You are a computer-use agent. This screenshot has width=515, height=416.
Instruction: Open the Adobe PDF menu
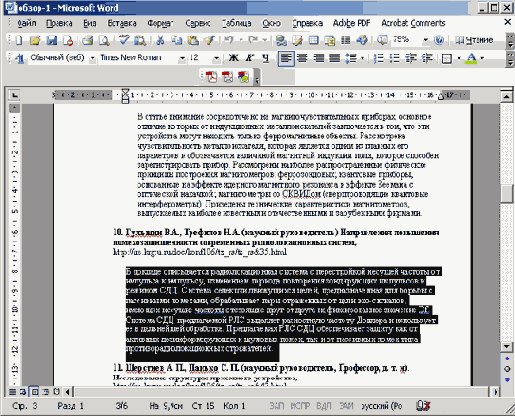[352, 23]
